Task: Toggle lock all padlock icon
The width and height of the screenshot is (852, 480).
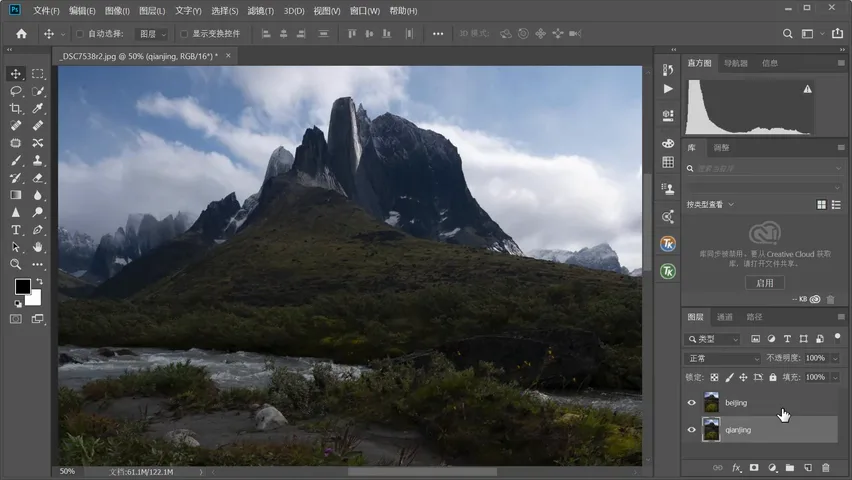Action: (x=773, y=377)
